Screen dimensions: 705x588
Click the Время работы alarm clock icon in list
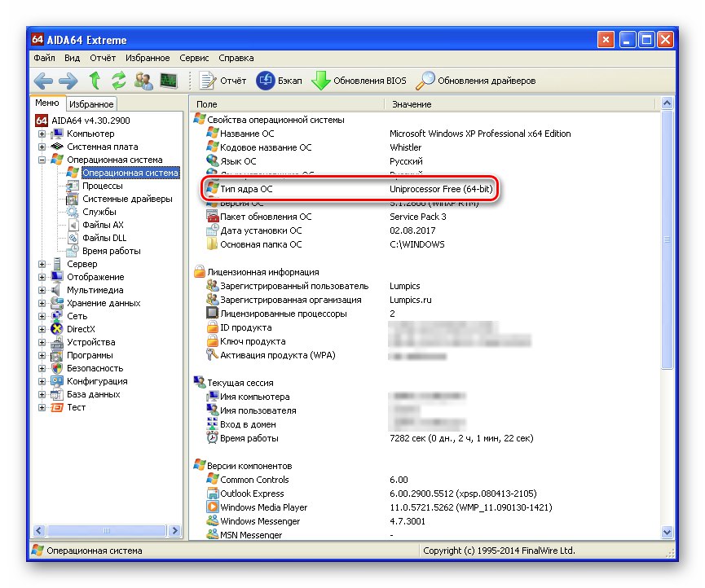pos(212,438)
